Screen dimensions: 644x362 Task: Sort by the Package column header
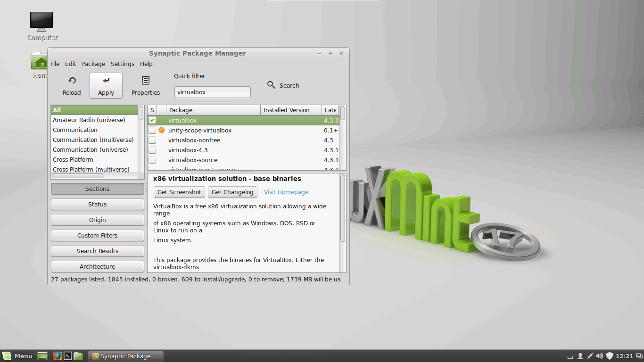click(x=214, y=110)
